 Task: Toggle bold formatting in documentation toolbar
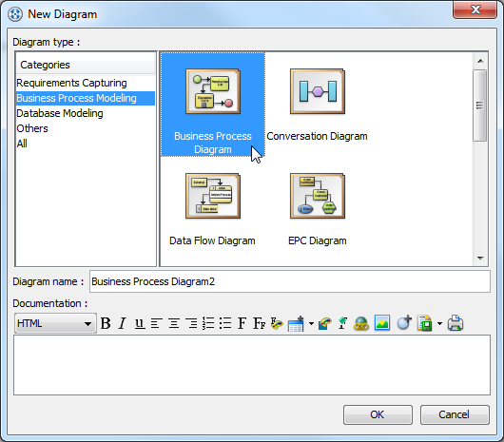106,323
